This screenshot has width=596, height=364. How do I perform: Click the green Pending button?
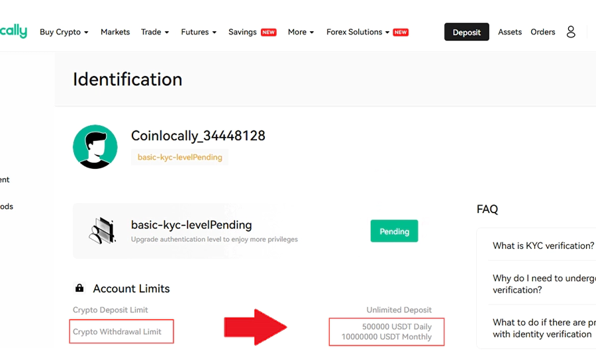tap(394, 232)
